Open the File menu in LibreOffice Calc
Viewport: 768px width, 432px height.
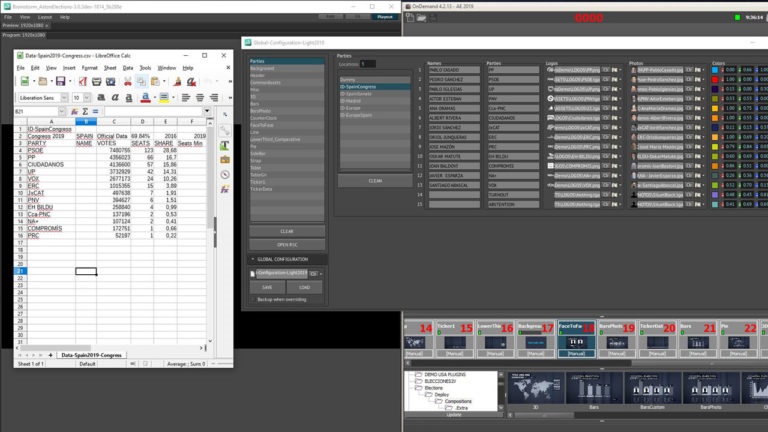21,68
